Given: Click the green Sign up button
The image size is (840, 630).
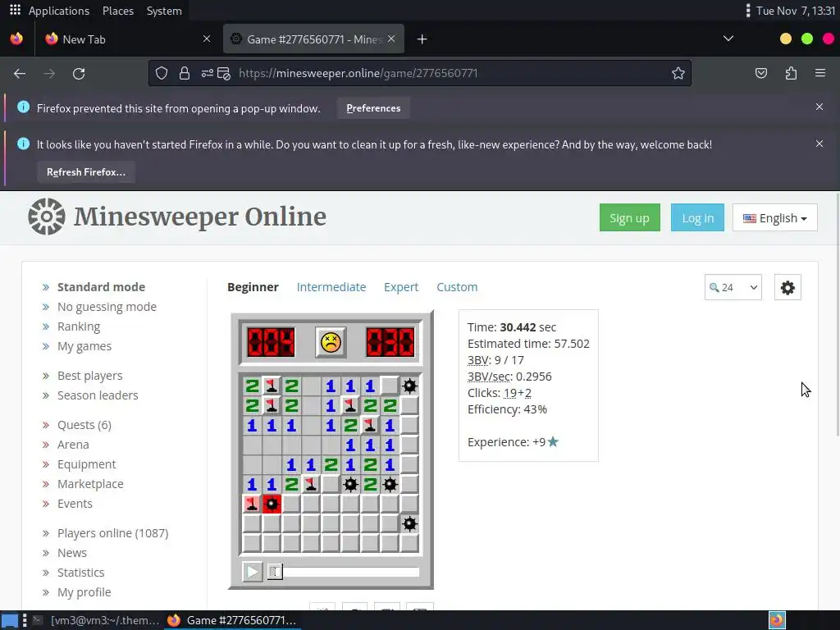Looking at the screenshot, I should tap(629, 218).
